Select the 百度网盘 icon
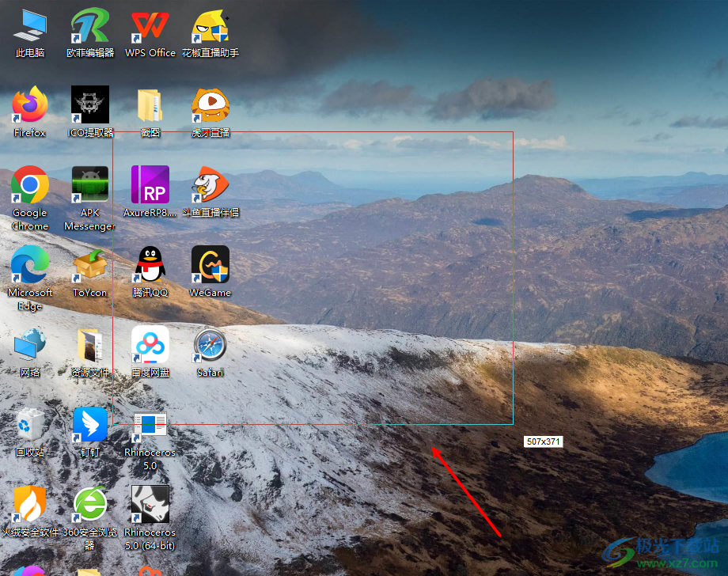The height and width of the screenshot is (576, 728). coord(150,345)
